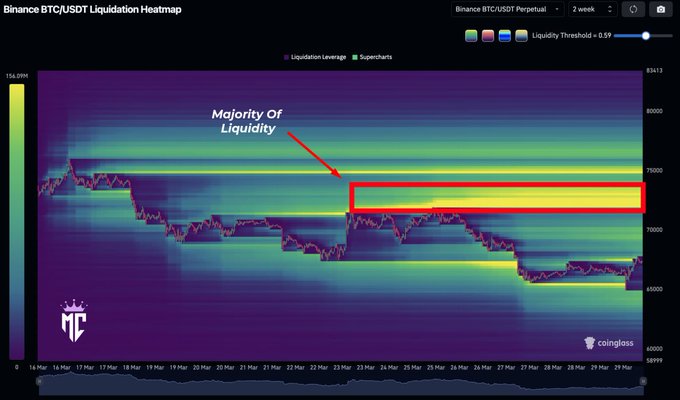Click the 65000 price axis label

(x=654, y=289)
